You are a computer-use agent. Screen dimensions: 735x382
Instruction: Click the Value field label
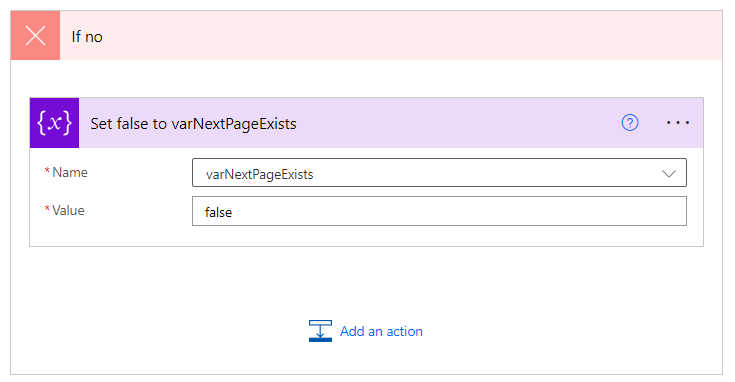[x=68, y=210]
